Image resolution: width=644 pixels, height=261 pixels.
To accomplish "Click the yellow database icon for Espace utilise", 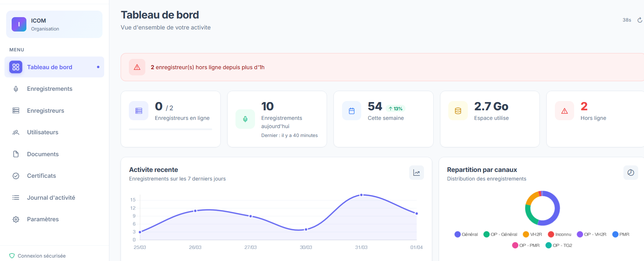I will (458, 111).
